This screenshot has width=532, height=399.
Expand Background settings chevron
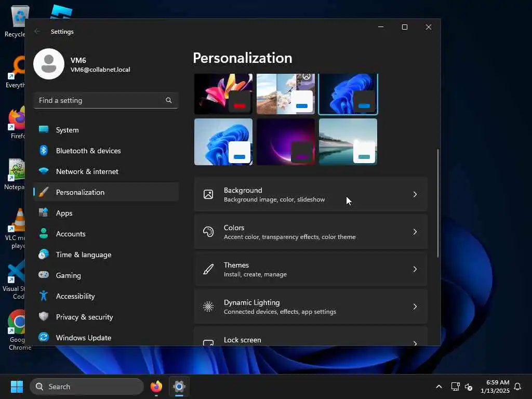click(415, 194)
